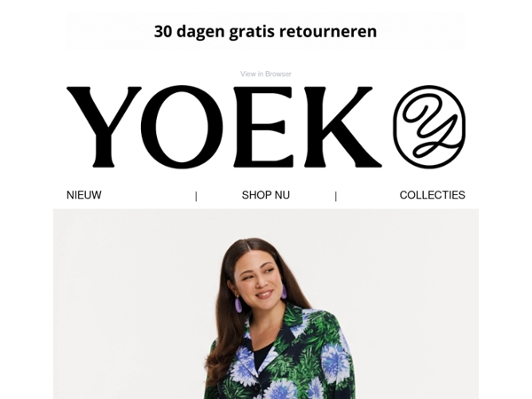Go to COLLECTIES in the navigation
The width and height of the screenshot is (532, 399).
(433, 195)
